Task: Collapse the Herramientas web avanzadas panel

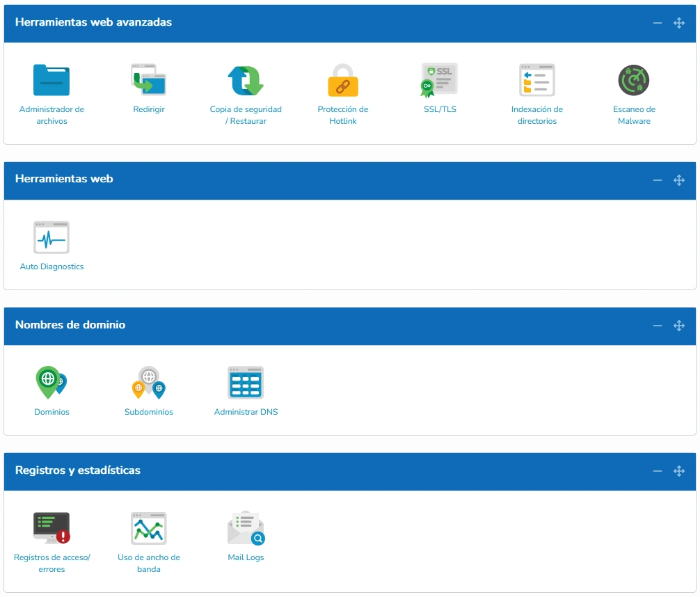Action: pyautogui.click(x=657, y=23)
